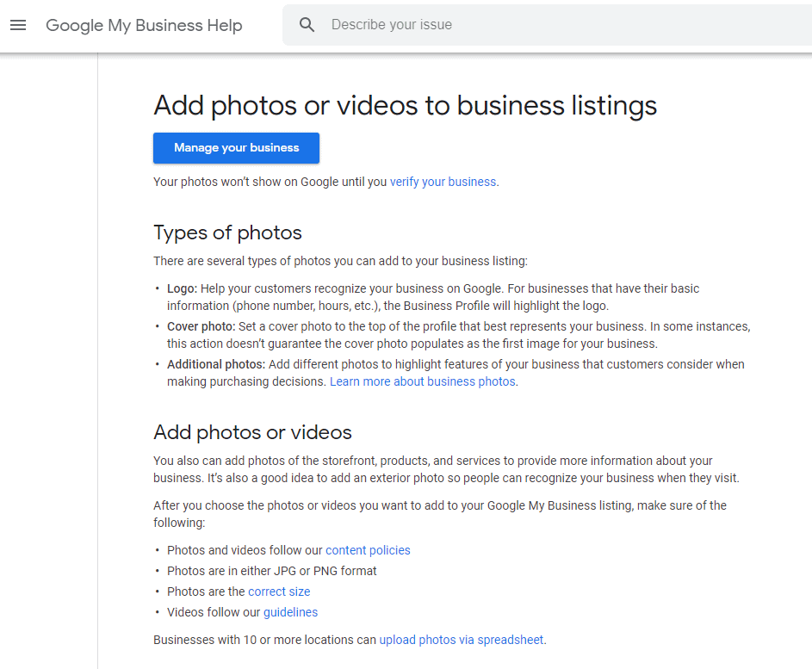Image resolution: width=812 pixels, height=669 pixels.
Task: Focus the Describe your issue search field
Action: click(547, 25)
